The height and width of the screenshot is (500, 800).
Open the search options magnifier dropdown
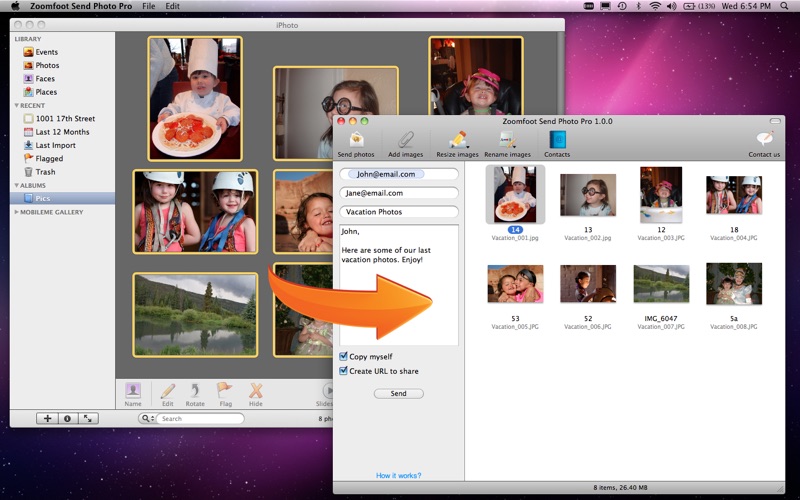pos(147,418)
